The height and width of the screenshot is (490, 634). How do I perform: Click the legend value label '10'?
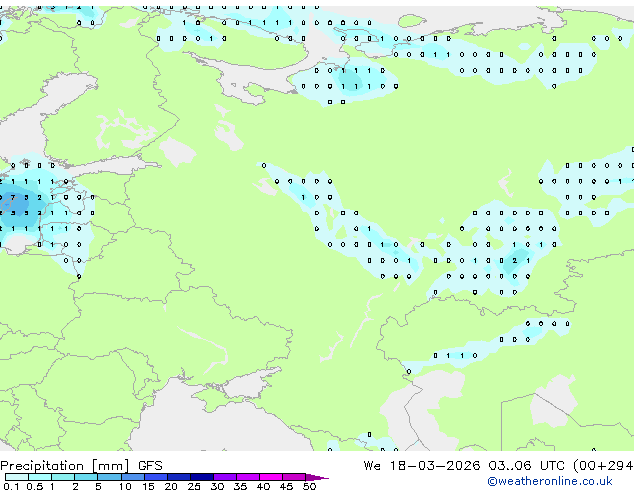point(125,486)
